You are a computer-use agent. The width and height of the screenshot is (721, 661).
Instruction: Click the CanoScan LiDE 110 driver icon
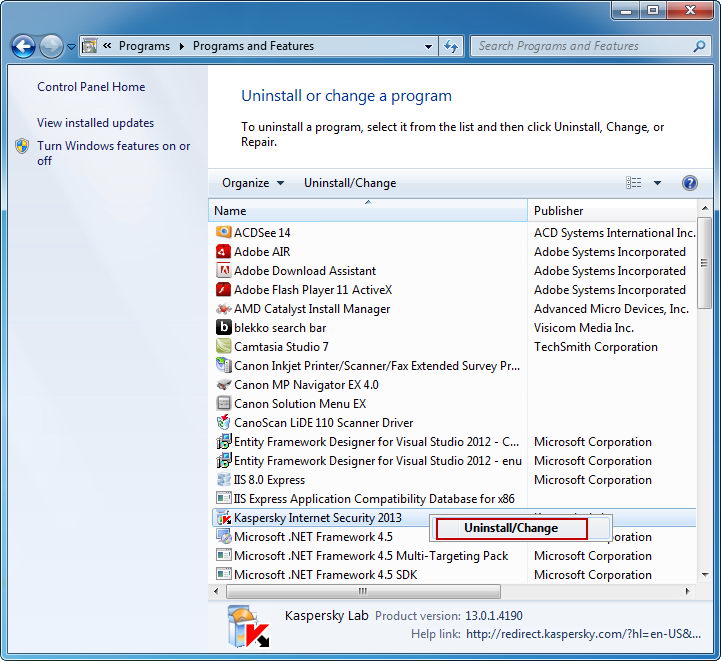[223, 422]
